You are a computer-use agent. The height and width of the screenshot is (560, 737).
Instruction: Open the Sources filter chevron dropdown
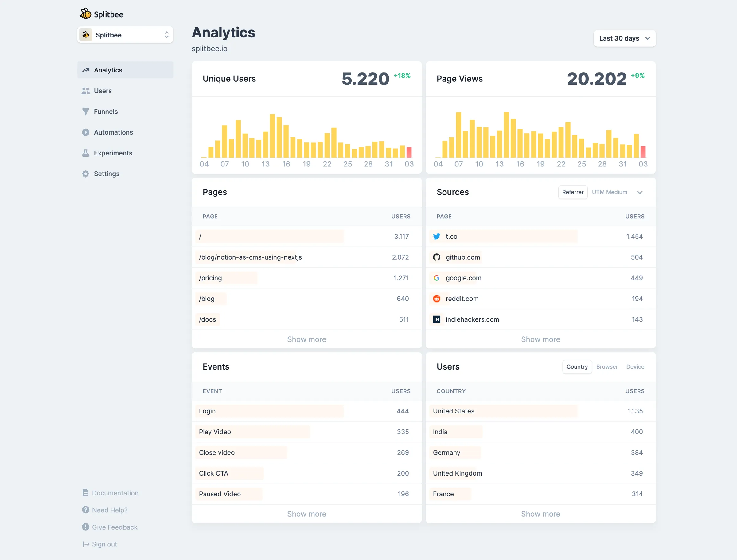640,192
